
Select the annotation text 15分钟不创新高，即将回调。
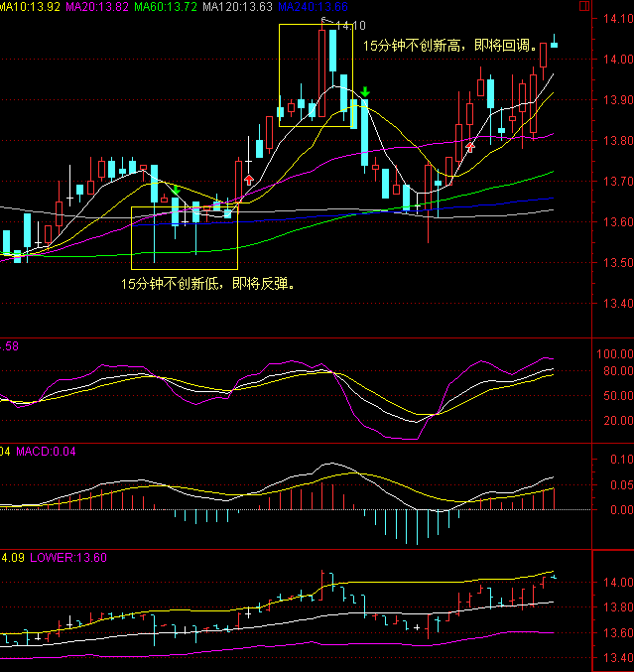coord(449,46)
